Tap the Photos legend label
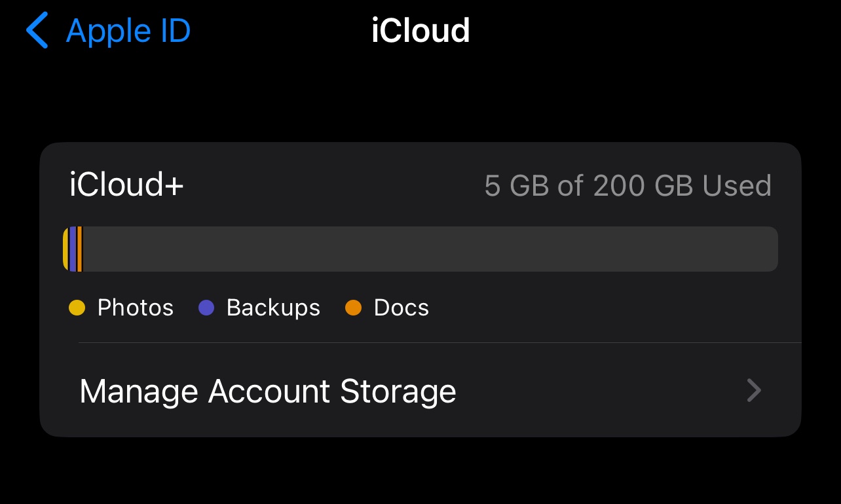 click(x=135, y=308)
